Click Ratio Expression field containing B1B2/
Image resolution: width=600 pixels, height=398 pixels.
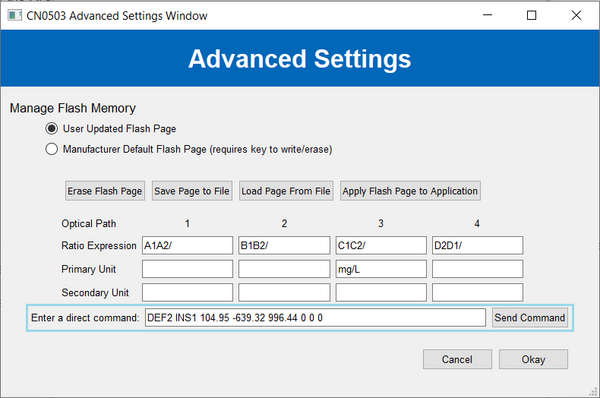[x=284, y=245]
